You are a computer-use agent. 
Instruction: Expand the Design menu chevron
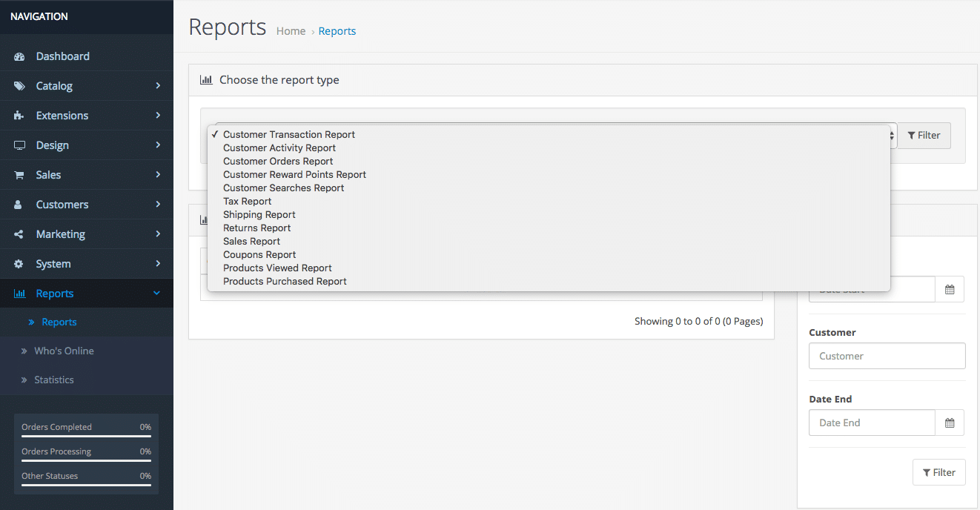(x=158, y=145)
